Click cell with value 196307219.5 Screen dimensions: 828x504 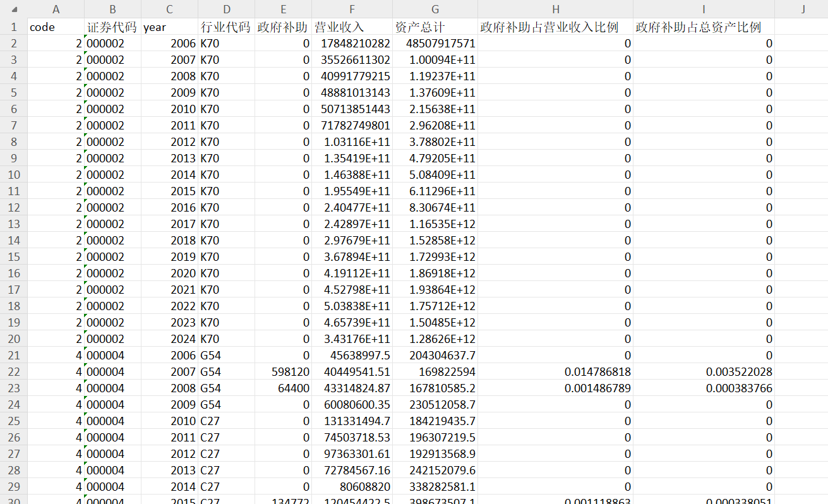point(435,438)
